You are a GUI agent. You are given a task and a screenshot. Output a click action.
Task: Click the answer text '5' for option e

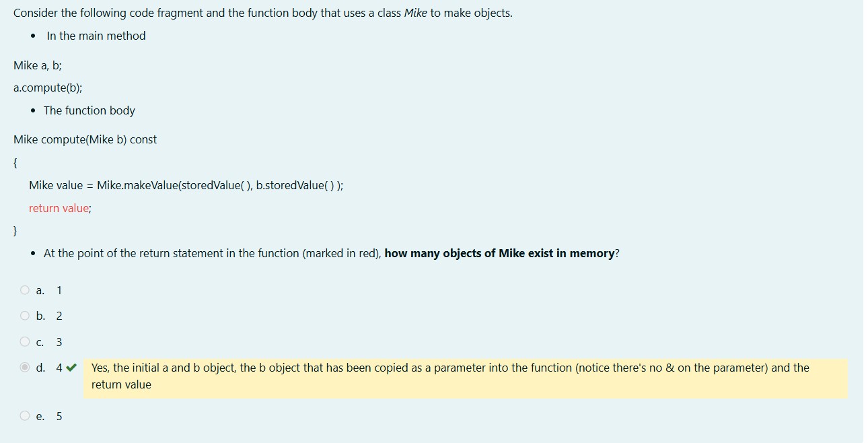(x=59, y=415)
